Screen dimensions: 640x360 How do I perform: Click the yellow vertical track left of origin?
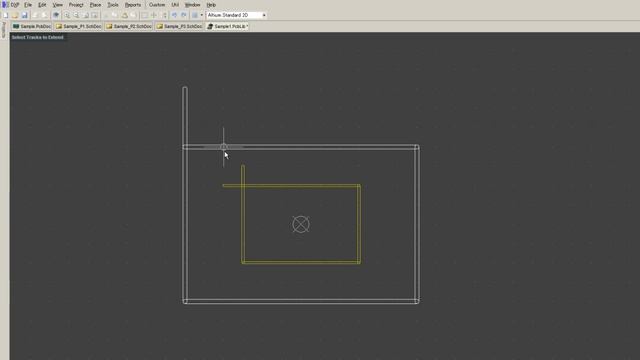(x=243, y=214)
